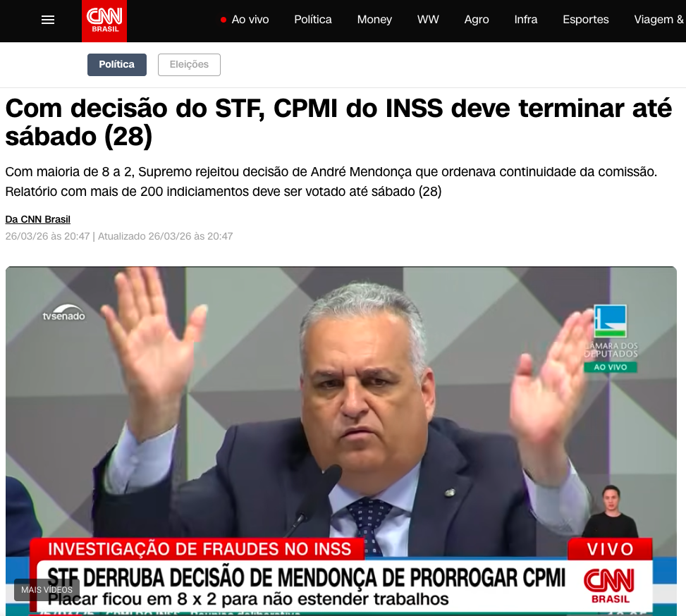686x616 pixels.
Task: Click the Câmara dos Deputados logo overlay
Action: 611,338
